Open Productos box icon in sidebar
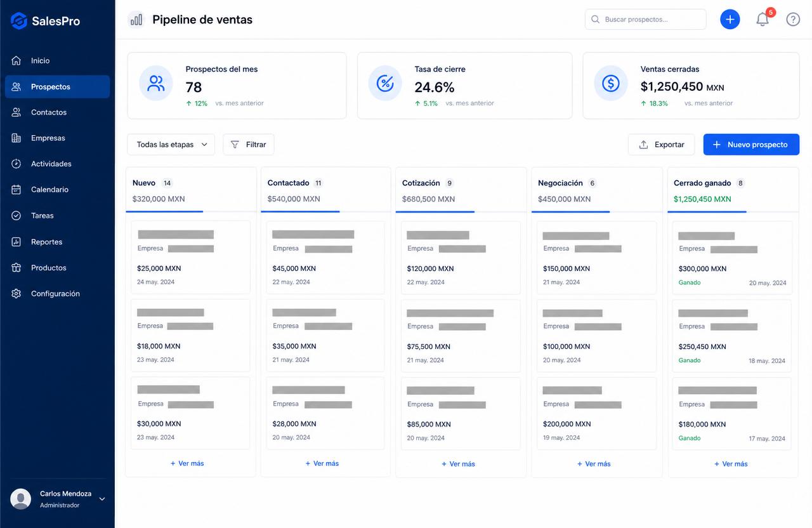The image size is (812, 528). pyautogui.click(x=16, y=268)
